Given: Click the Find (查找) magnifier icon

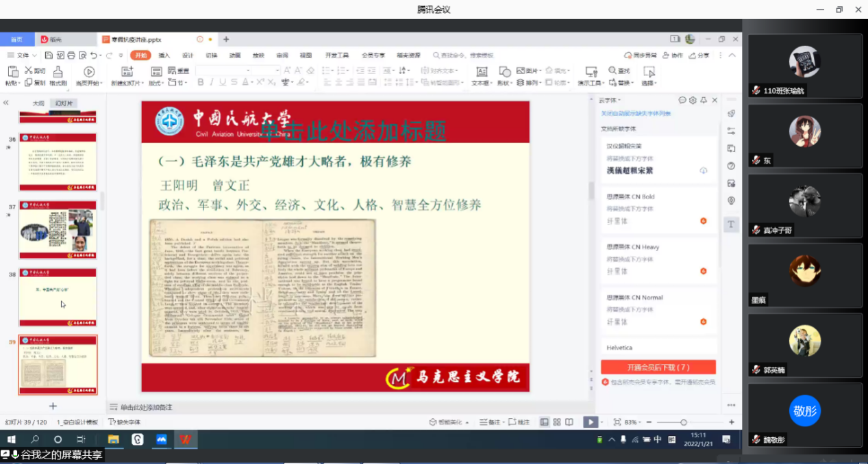Looking at the screenshot, I should click(x=613, y=70).
